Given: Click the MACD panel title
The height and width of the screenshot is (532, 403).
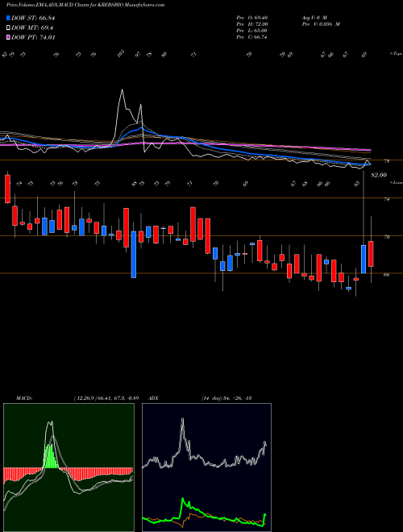Looking at the screenshot, I should 24,398.
